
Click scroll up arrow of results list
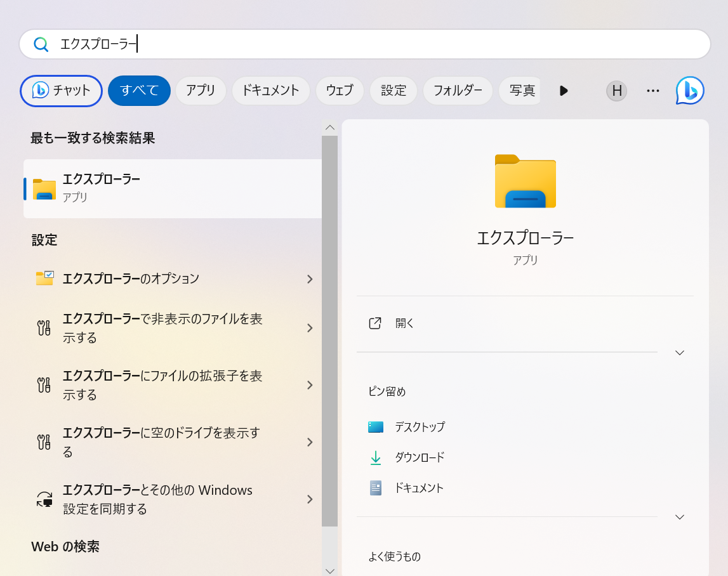[x=329, y=128]
